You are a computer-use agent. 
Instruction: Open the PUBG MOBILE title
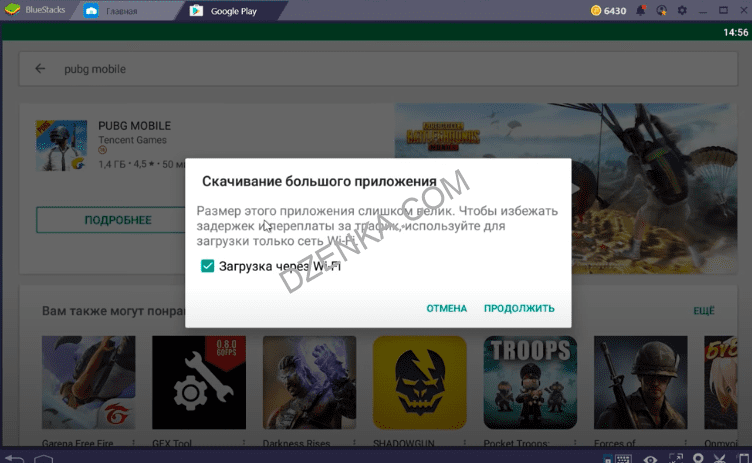click(134, 126)
